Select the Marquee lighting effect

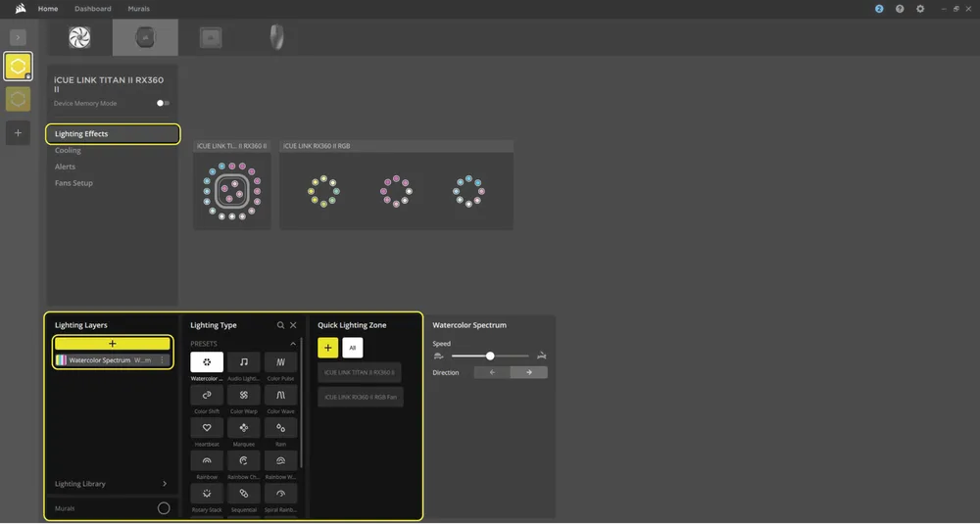[x=244, y=428]
